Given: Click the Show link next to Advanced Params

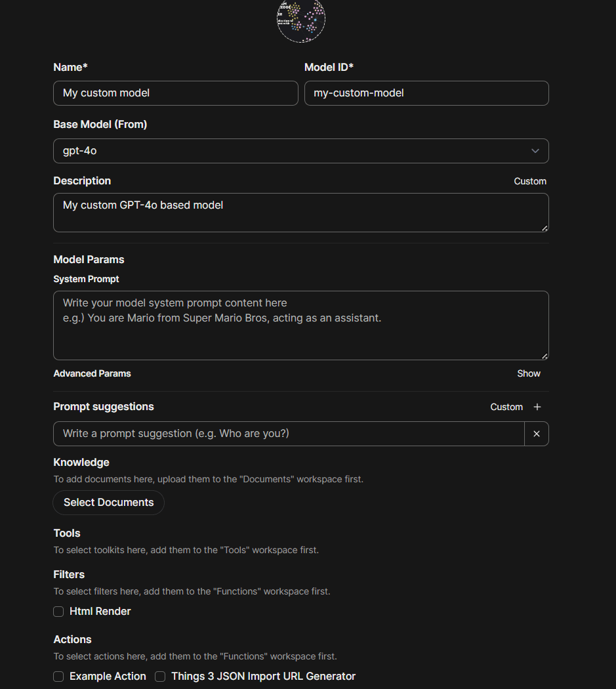Looking at the screenshot, I should pyautogui.click(x=528, y=373).
